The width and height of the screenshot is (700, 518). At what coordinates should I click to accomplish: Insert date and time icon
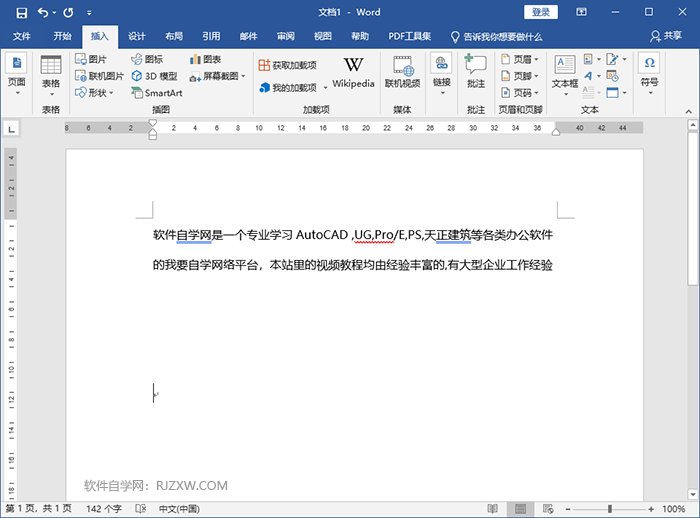point(612,76)
